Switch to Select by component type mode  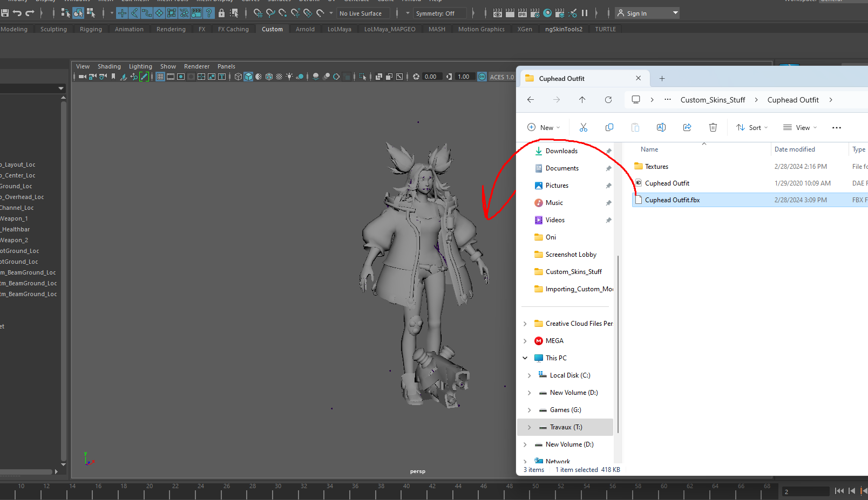point(91,13)
